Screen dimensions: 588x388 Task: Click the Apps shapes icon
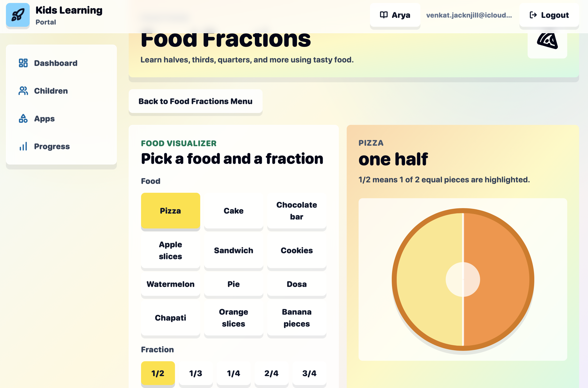coord(23,119)
